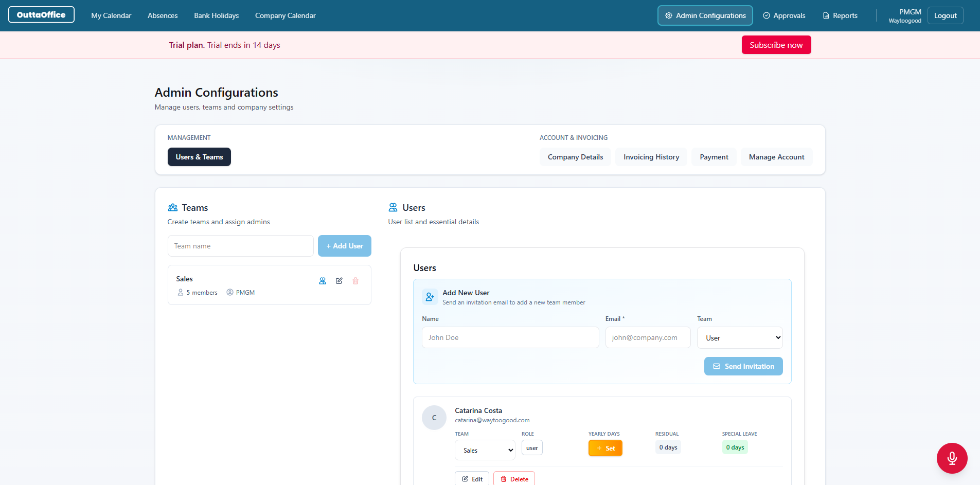The height and width of the screenshot is (485, 980).
Task: Delete Catarina Costa's user entry
Action: click(x=514, y=478)
